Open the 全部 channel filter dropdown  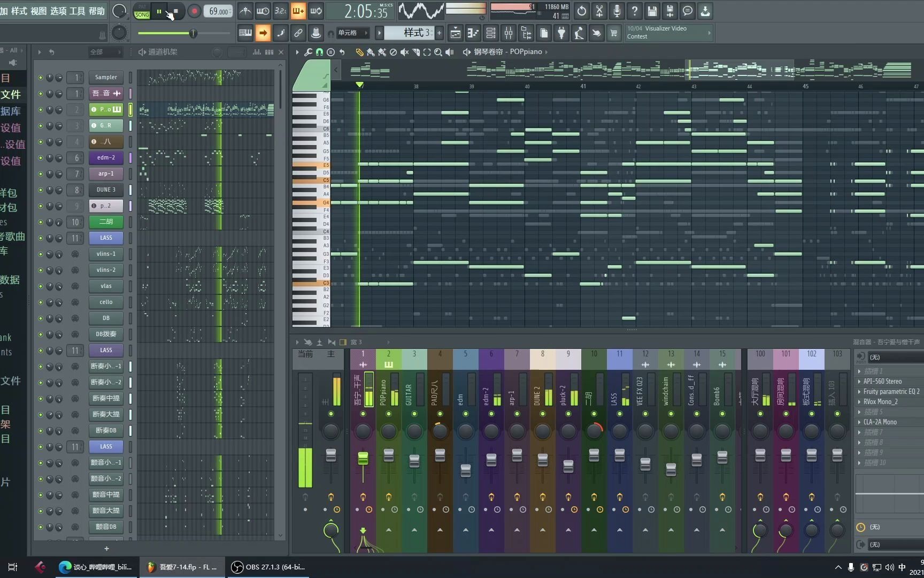click(x=105, y=52)
